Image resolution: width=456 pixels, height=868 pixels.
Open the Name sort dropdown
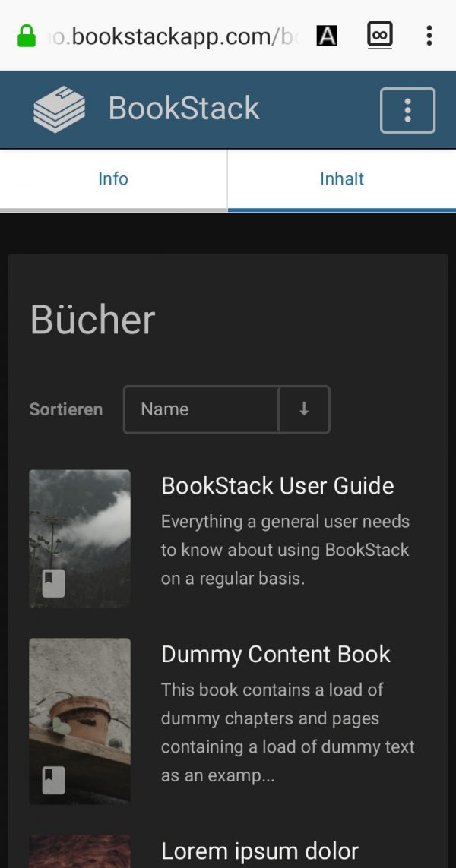tap(201, 409)
